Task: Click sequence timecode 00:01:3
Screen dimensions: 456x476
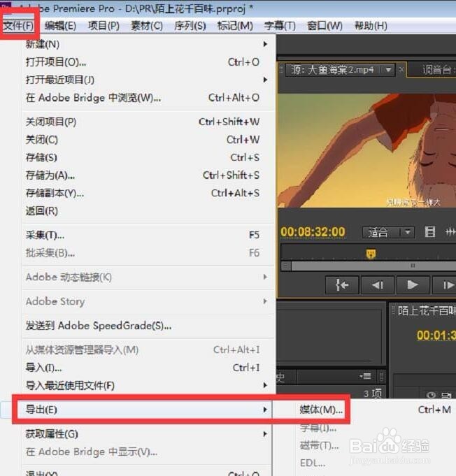Action: click(436, 336)
